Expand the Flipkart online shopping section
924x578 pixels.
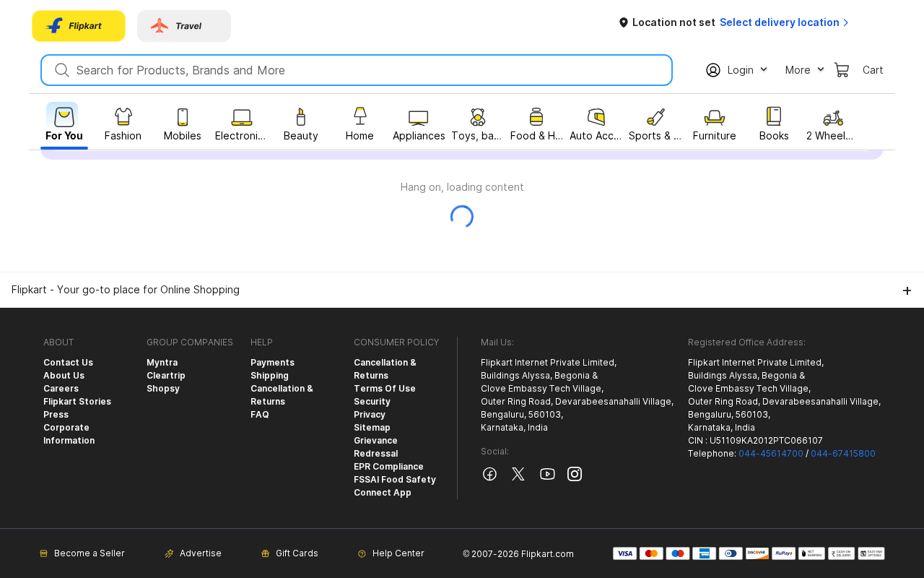tap(907, 290)
